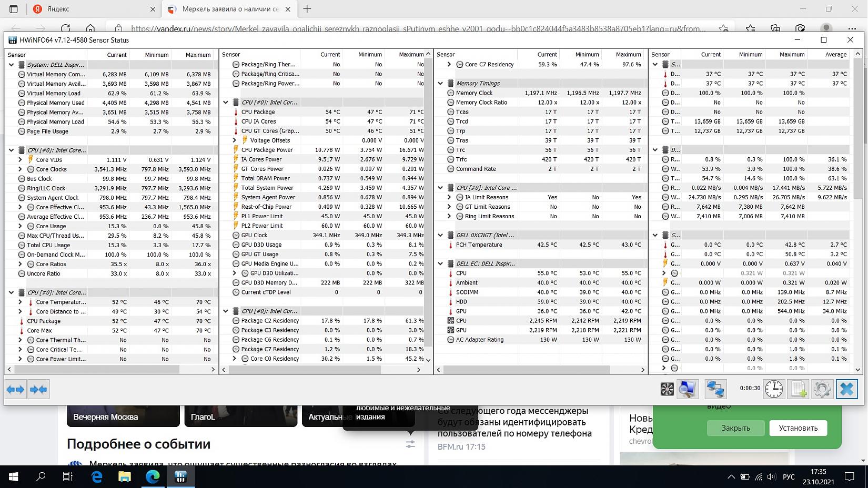Select the Меркель заявила о наличии browser tab
Image resolution: width=868 pixels, height=488 pixels.
point(229,9)
